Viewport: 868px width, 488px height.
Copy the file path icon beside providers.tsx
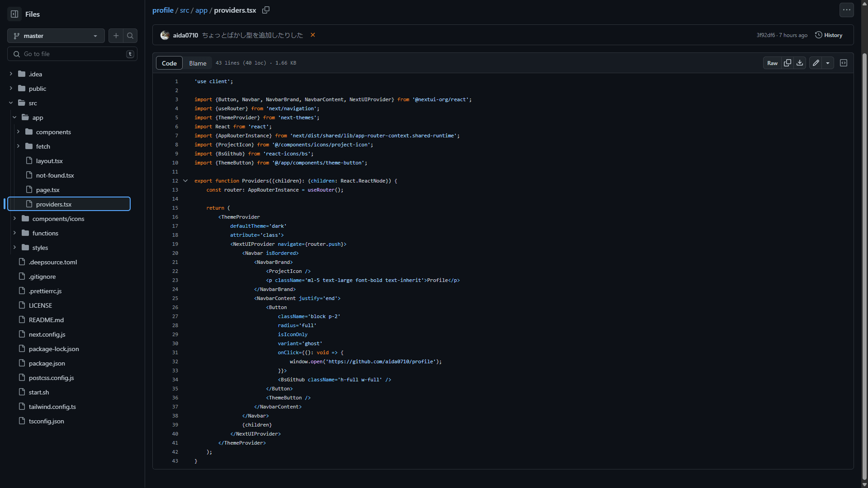coord(266,10)
